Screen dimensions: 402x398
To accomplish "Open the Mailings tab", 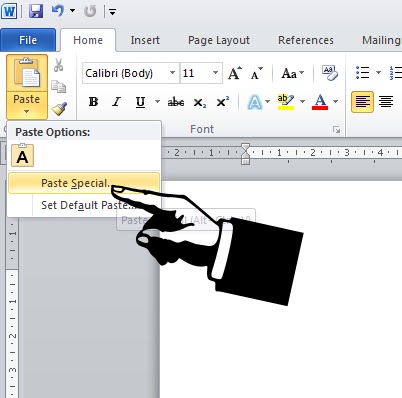I will pyautogui.click(x=381, y=40).
